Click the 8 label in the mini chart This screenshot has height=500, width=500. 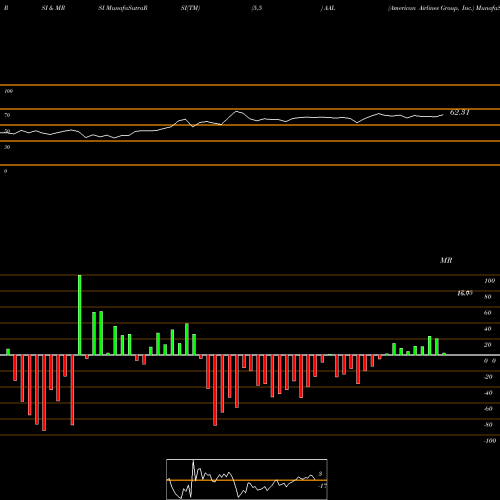(x=320, y=474)
